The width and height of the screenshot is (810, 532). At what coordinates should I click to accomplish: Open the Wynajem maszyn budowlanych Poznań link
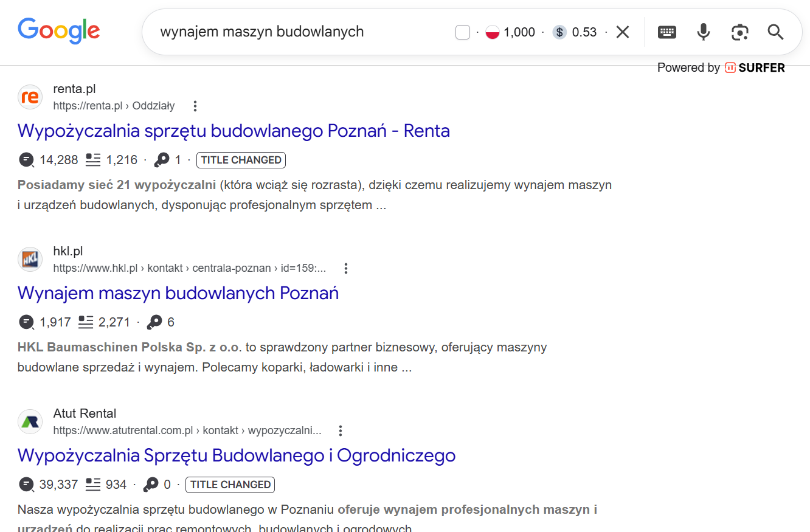[x=178, y=293]
